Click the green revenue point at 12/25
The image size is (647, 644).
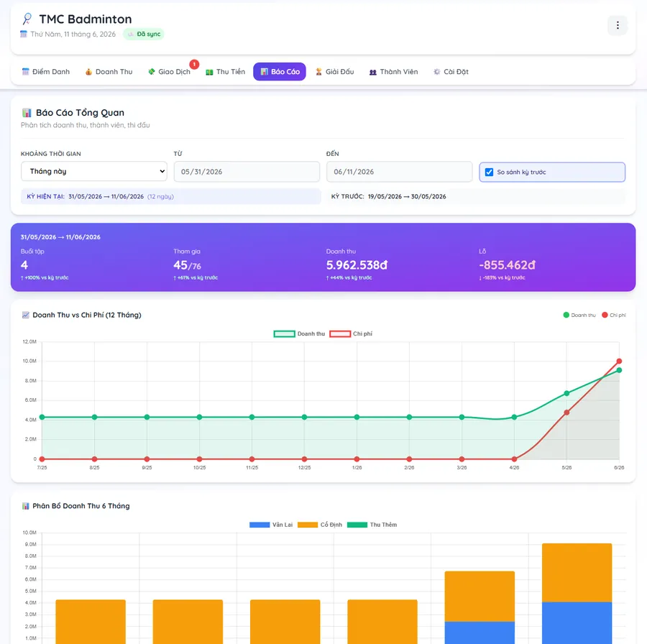[304, 418]
